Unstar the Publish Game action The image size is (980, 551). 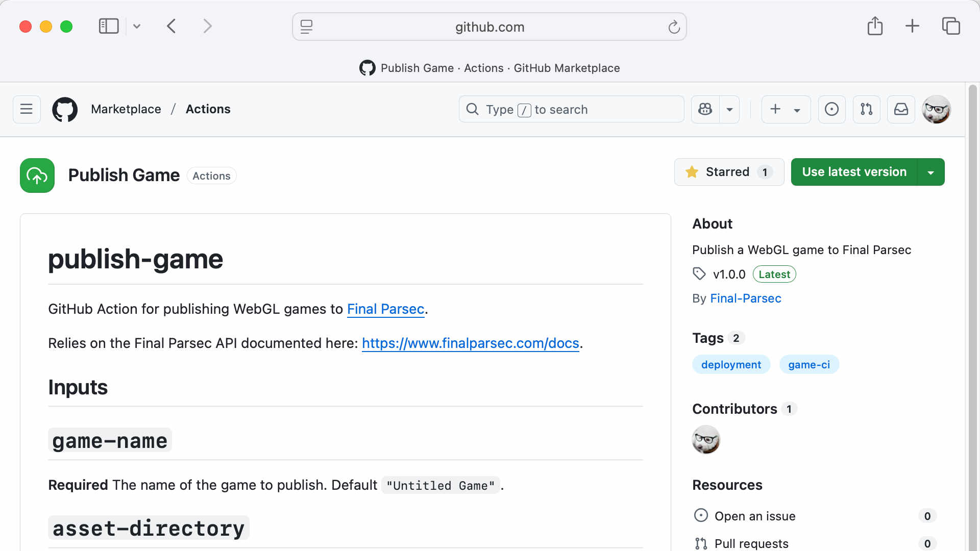[729, 172]
